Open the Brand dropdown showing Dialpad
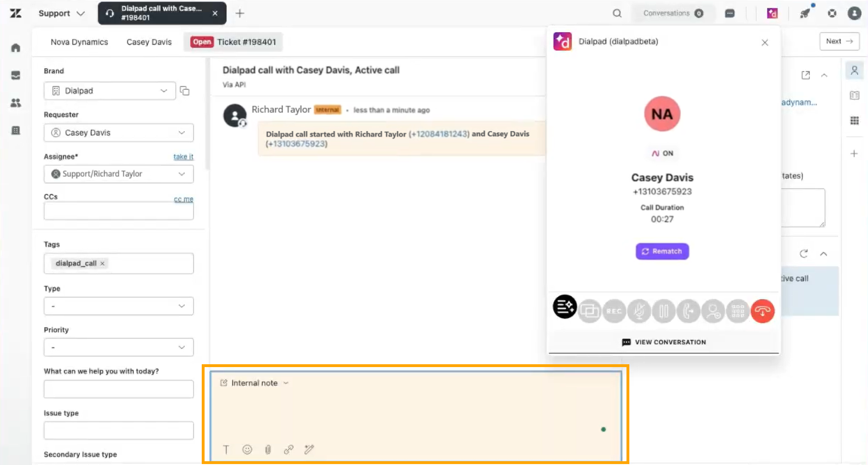The width and height of the screenshot is (868, 465). [x=110, y=90]
